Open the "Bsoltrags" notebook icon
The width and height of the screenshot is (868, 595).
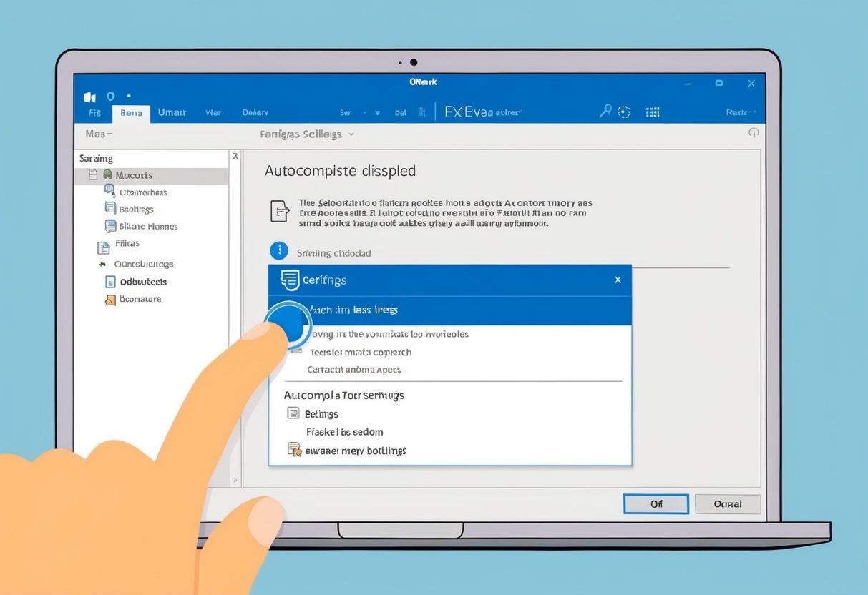tap(111, 209)
